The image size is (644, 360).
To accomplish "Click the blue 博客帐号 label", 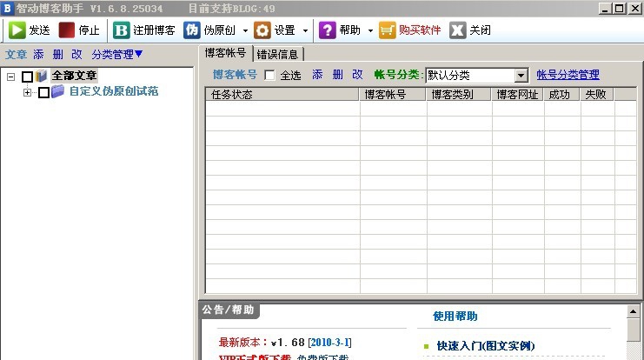I will [235, 75].
